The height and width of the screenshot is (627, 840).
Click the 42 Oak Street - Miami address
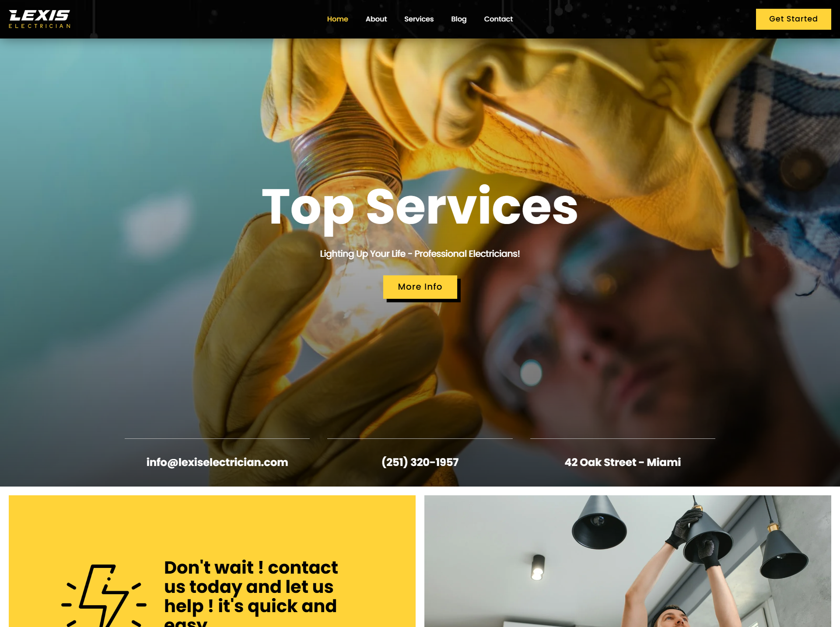[x=623, y=462]
